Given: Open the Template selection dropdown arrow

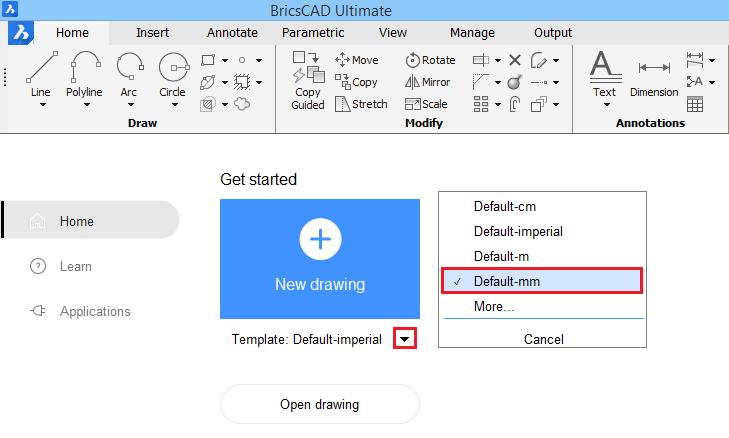Looking at the screenshot, I should click(x=404, y=338).
